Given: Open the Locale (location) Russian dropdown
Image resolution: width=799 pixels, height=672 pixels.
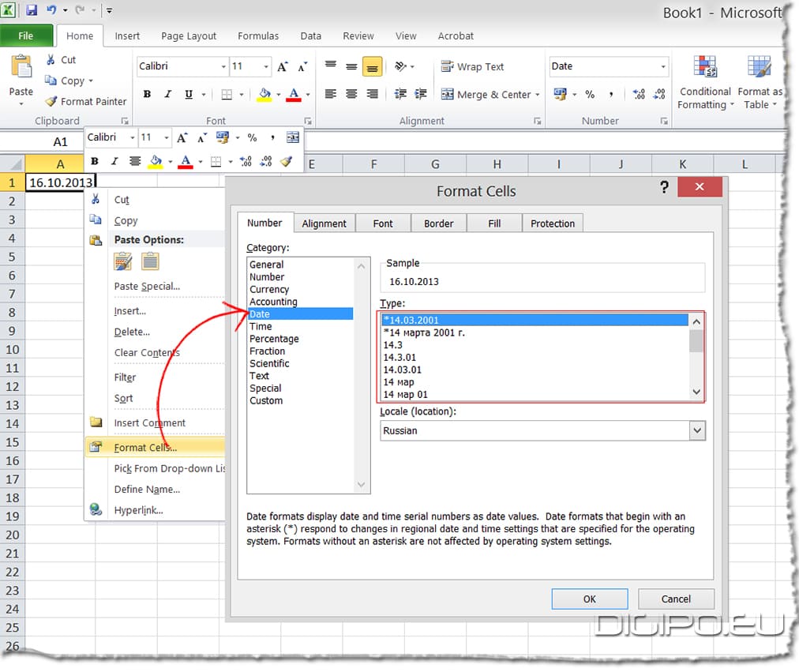Looking at the screenshot, I should [x=696, y=430].
